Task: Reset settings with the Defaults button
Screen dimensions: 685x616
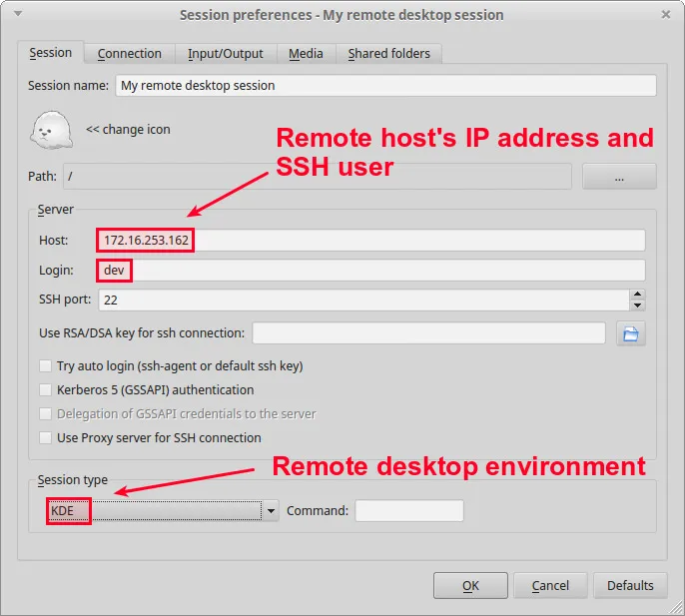Action: (x=630, y=586)
